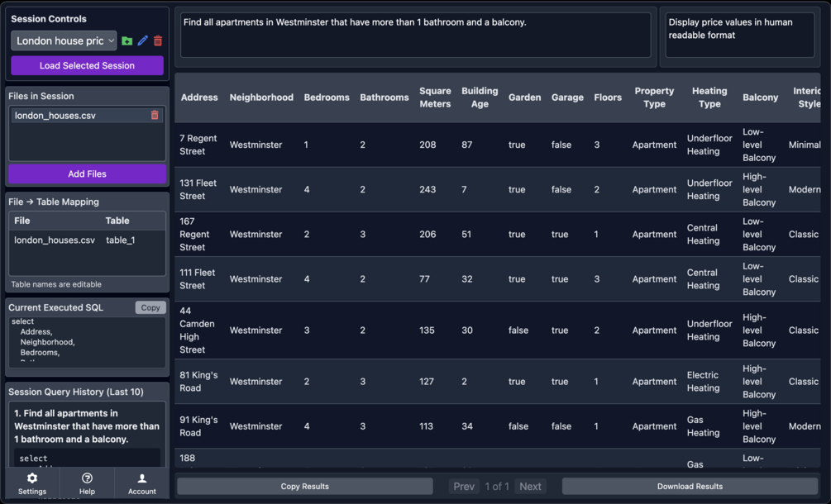
Task: Open Settings via the gear icon
Action: click(32, 483)
